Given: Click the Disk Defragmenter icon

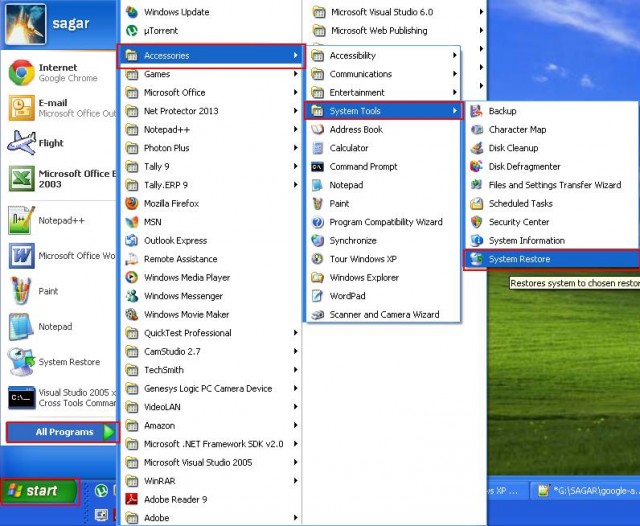Looking at the screenshot, I should (477, 166).
